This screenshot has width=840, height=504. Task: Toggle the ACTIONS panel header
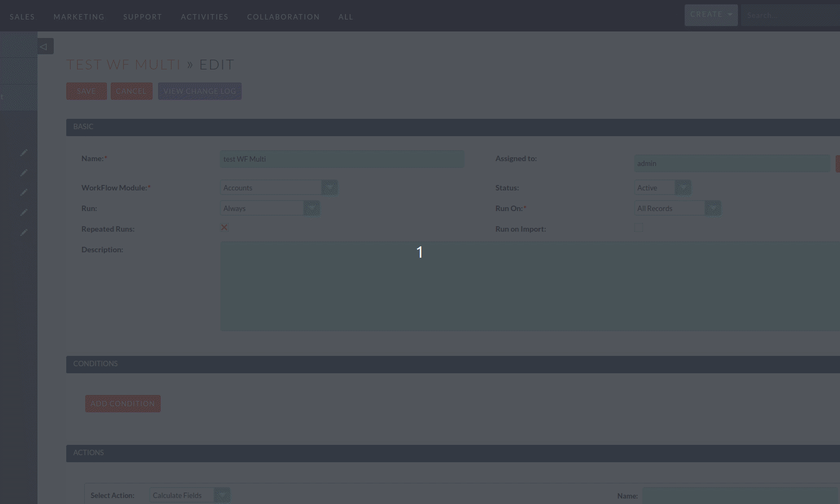453,453
